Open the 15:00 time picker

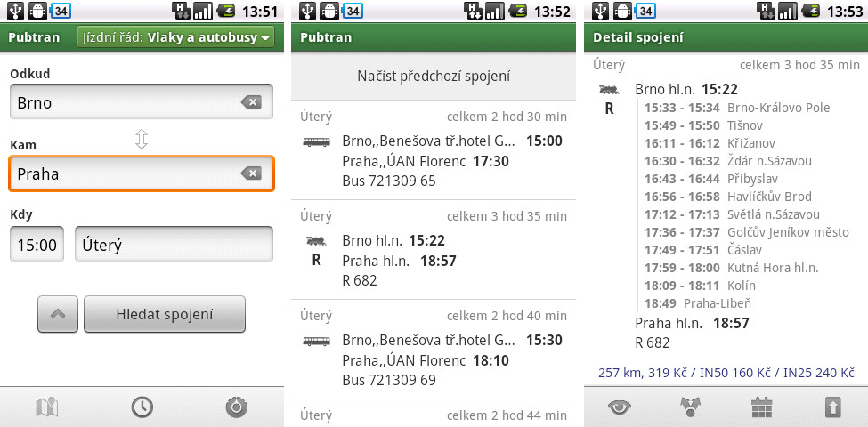pos(37,244)
